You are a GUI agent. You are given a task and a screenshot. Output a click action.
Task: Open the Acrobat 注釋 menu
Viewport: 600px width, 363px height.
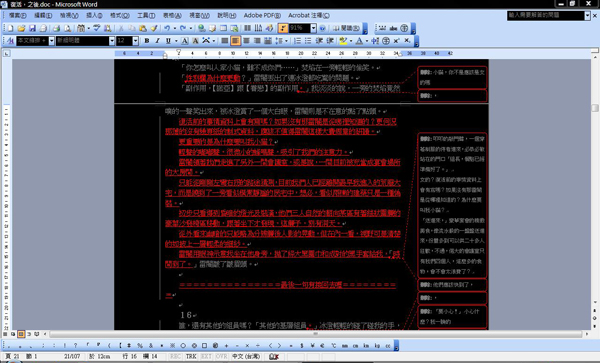pyautogui.click(x=308, y=15)
